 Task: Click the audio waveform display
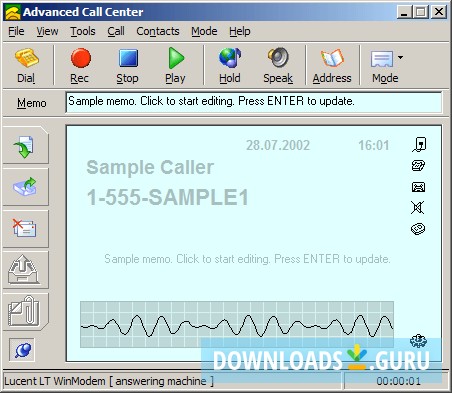pyautogui.click(x=237, y=324)
